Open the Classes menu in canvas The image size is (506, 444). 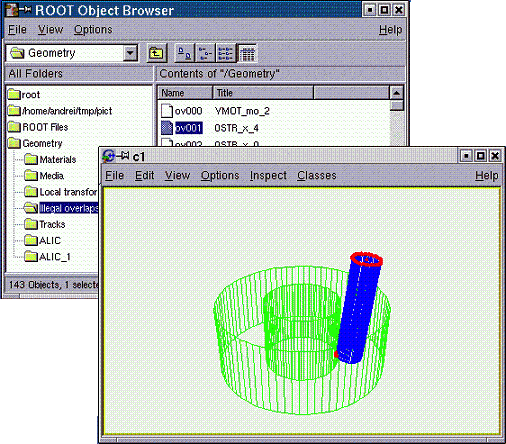click(x=317, y=175)
